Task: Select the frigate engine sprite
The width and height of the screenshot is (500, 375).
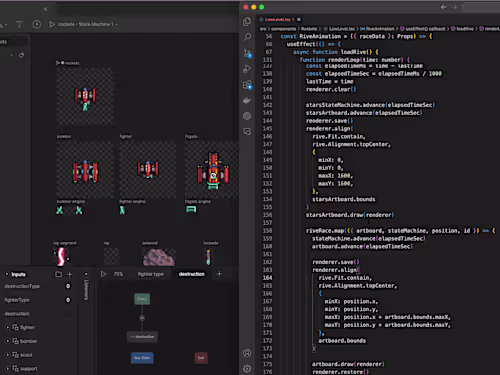Action: click(x=191, y=209)
